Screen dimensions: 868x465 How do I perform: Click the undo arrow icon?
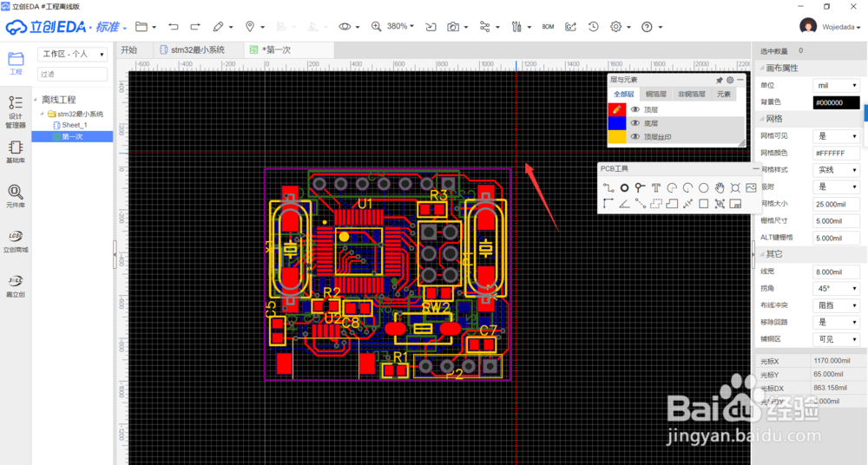(x=174, y=27)
